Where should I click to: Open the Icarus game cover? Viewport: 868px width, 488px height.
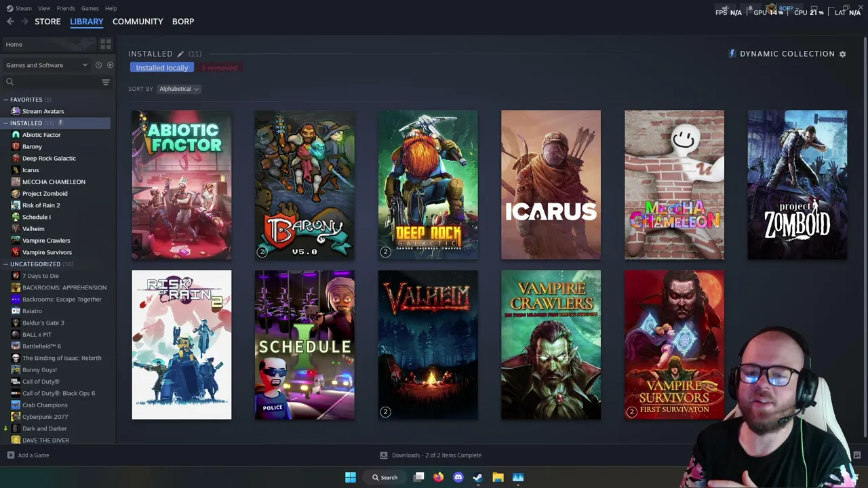coord(551,185)
